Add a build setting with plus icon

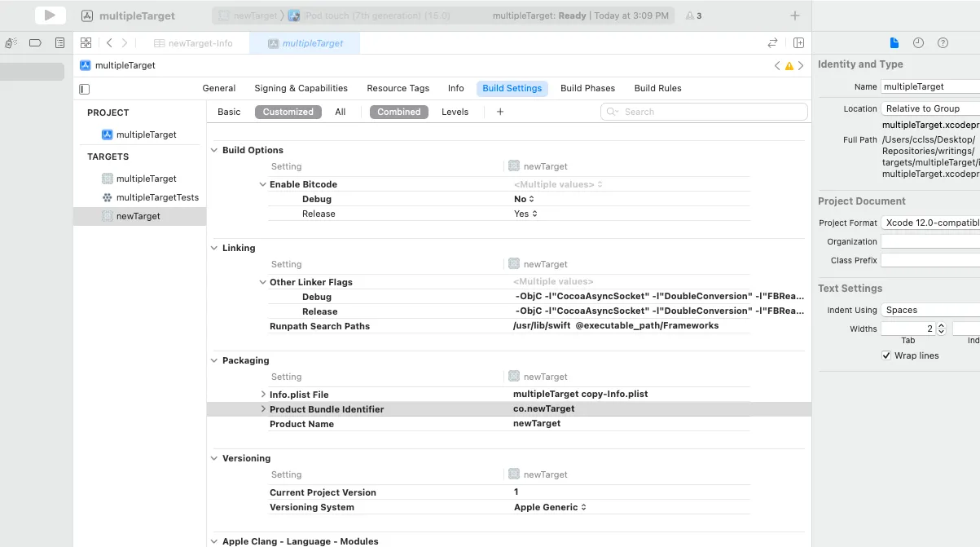[500, 112]
